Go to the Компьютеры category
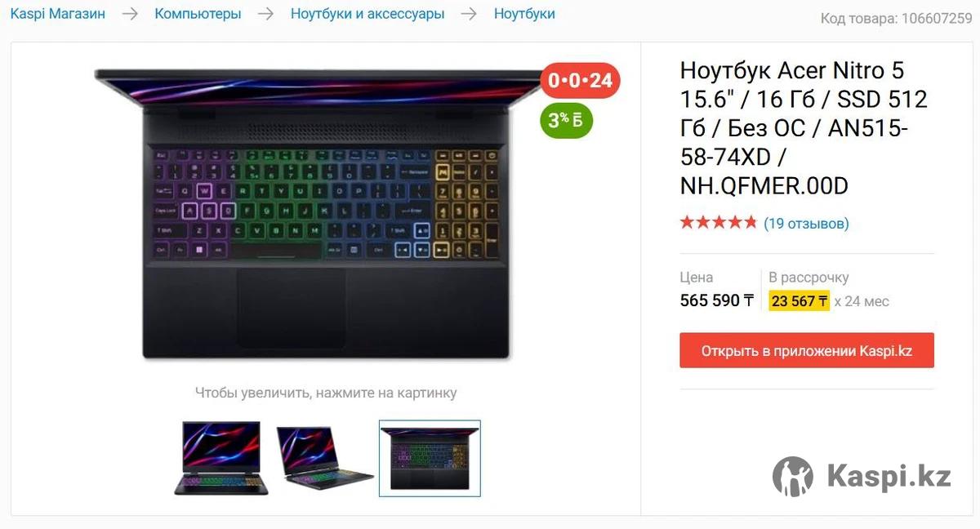 click(198, 14)
